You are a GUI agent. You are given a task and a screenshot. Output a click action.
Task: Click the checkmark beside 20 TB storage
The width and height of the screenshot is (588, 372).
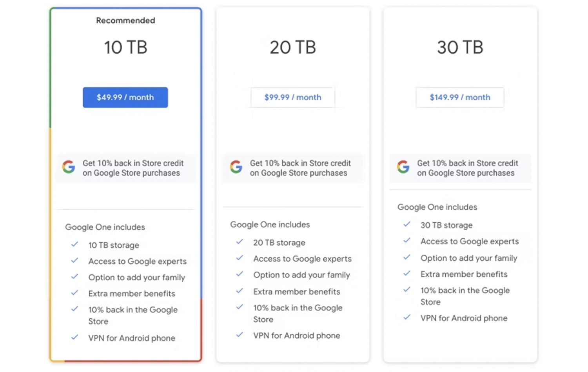pyautogui.click(x=240, y=242)
